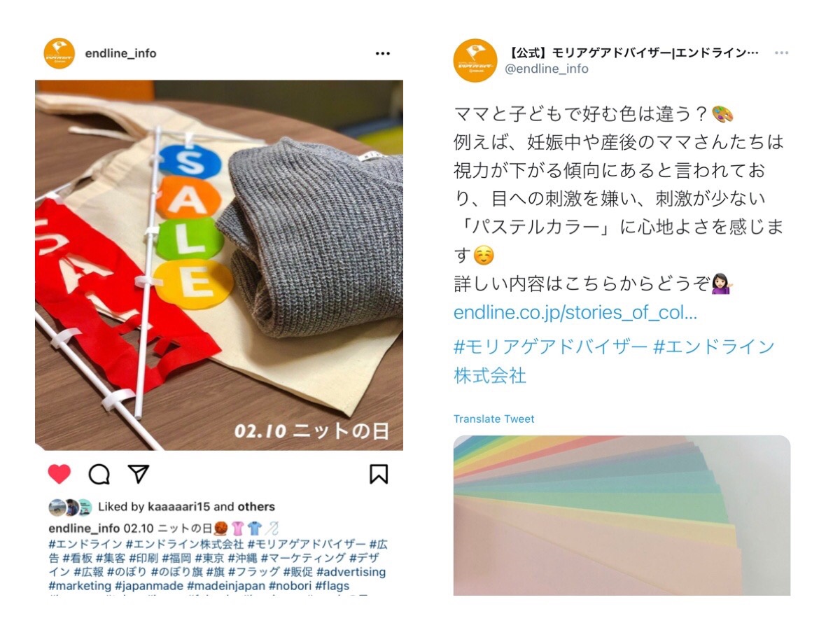View likers avatars beside Liked by
The height and width of the screenshot is (630, 840).
pos(70,507)
